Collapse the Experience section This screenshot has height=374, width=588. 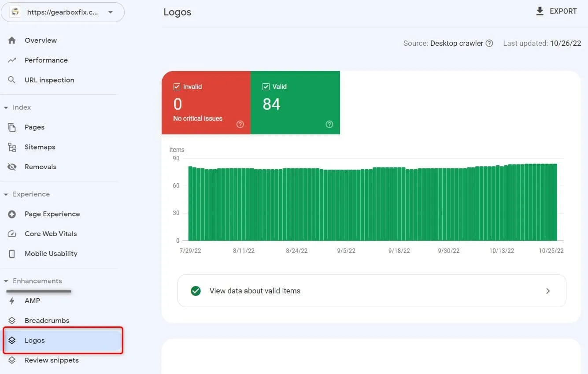[x=6, y=194]
